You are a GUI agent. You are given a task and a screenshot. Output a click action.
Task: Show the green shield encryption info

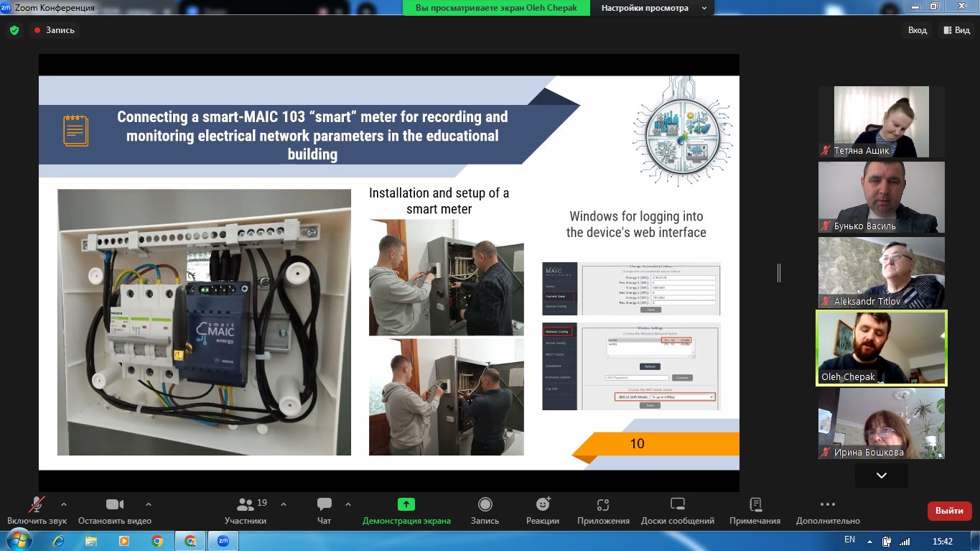click(x=14, y=30)
